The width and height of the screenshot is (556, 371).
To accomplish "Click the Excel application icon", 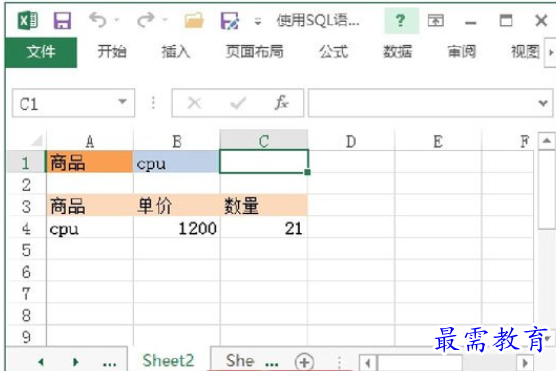I will point(28,20).
